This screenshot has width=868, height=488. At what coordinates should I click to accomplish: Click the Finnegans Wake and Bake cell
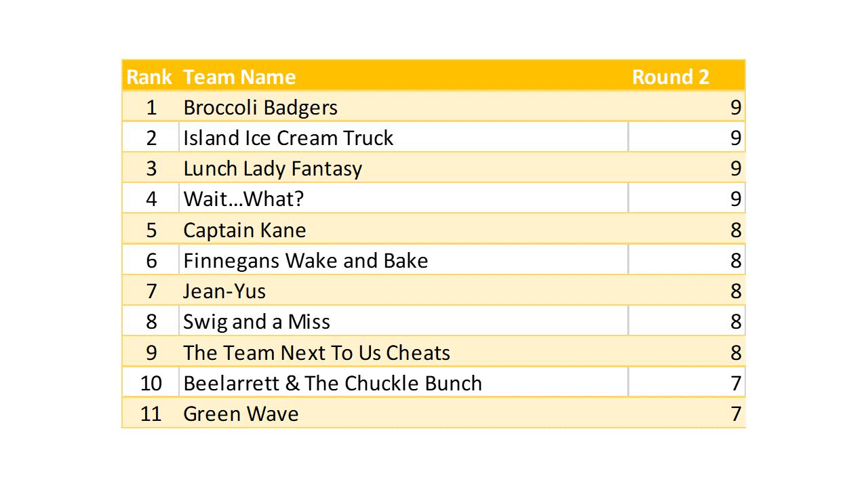click(x=306, y=261)
